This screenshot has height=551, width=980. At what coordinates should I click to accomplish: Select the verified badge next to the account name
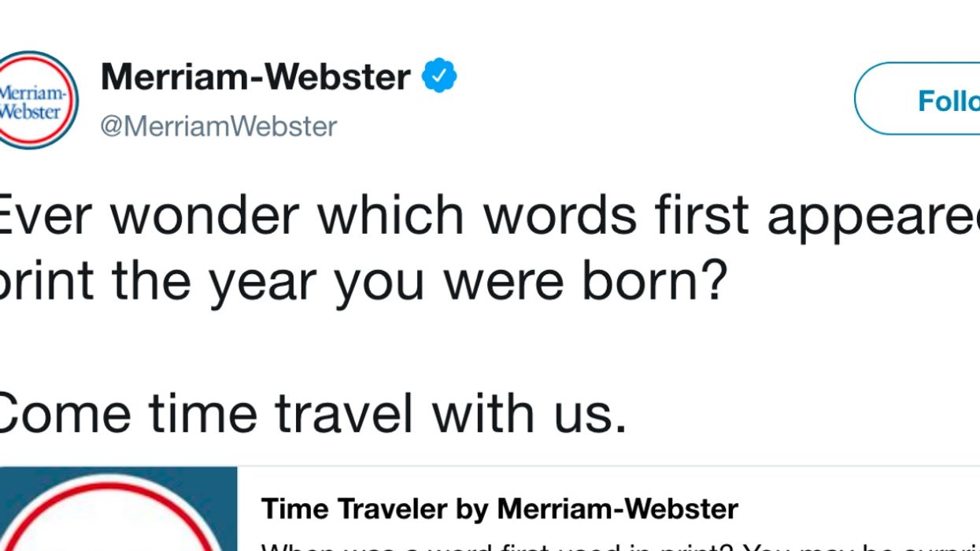(x=438, y=75)
